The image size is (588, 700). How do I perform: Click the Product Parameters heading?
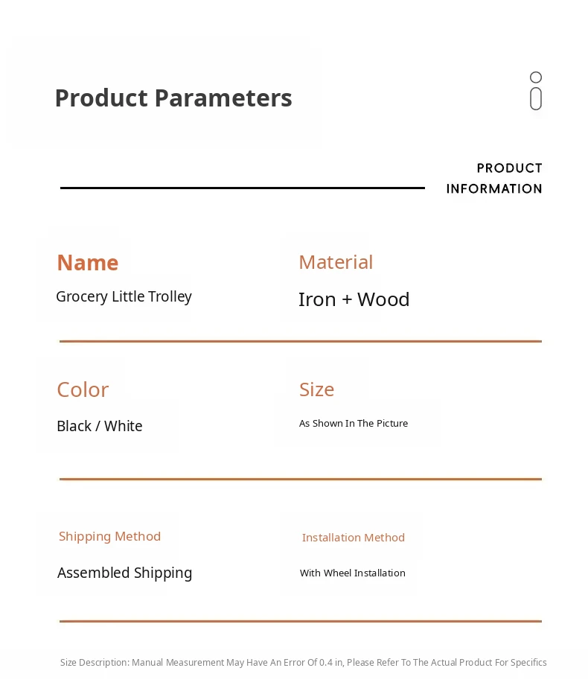pyautogui.click(x=173, y=98)
